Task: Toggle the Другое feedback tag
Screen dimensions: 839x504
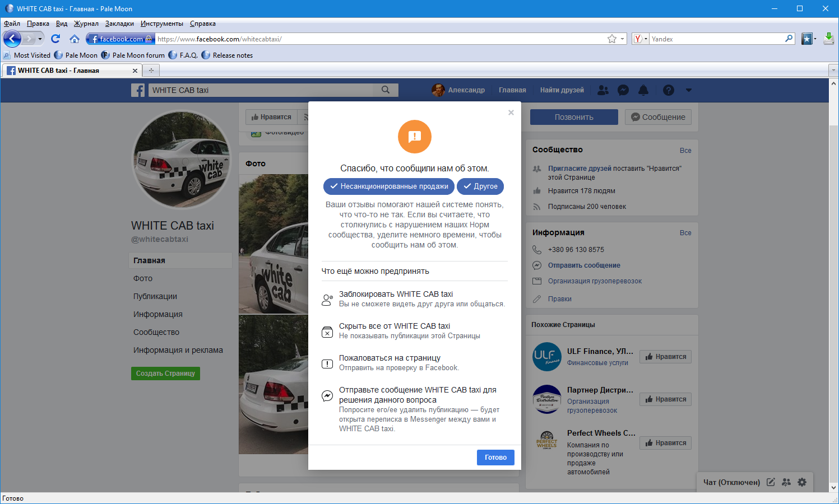Action: click(x=480, y=186)
